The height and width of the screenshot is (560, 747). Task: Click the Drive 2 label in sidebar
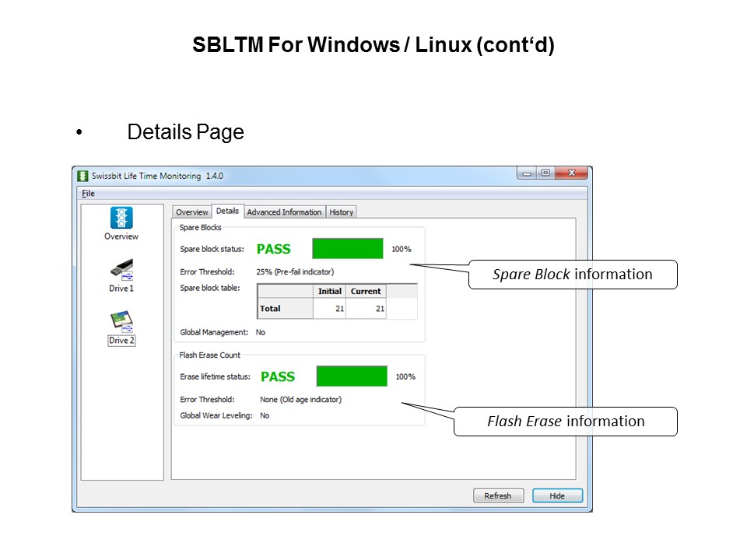[x=121, y=341]
